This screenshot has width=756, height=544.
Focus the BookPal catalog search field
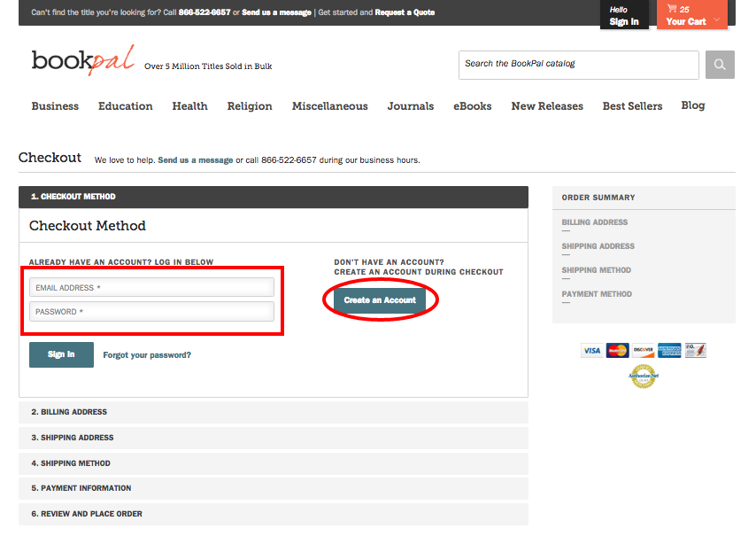coord(579,65)
